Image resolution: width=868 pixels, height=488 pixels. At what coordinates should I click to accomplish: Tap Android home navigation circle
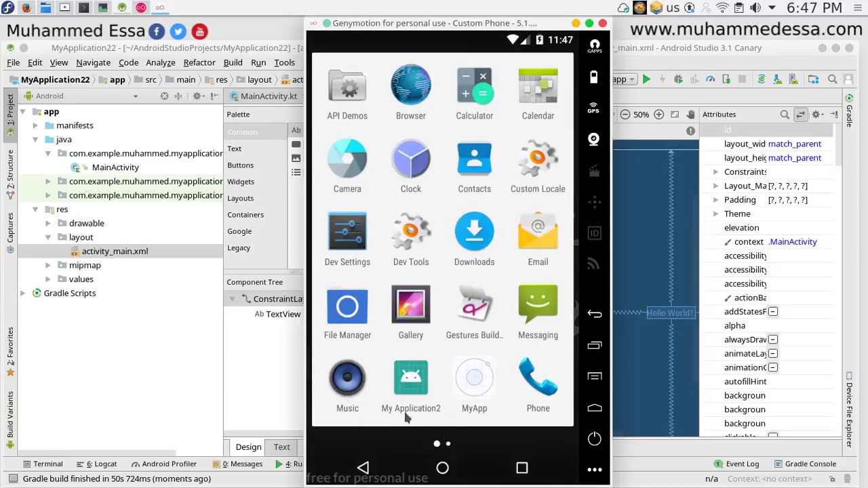pyautogui.click(x=442, y=468)
